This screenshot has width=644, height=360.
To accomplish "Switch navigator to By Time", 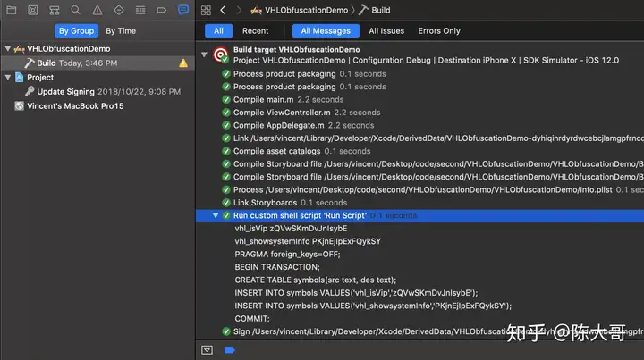I will (121, 30).
